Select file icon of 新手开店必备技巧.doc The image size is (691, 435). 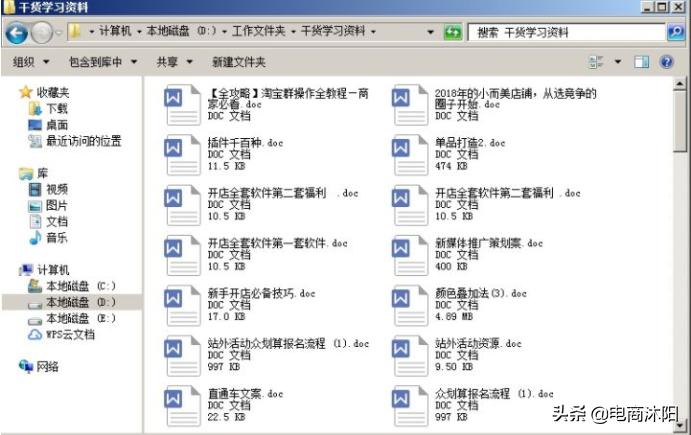coord(182,306)
